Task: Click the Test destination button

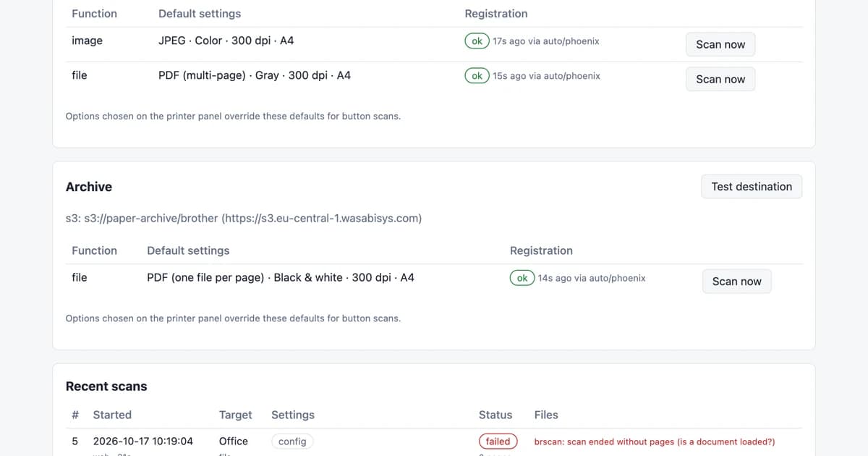Action: click(752, 186)
